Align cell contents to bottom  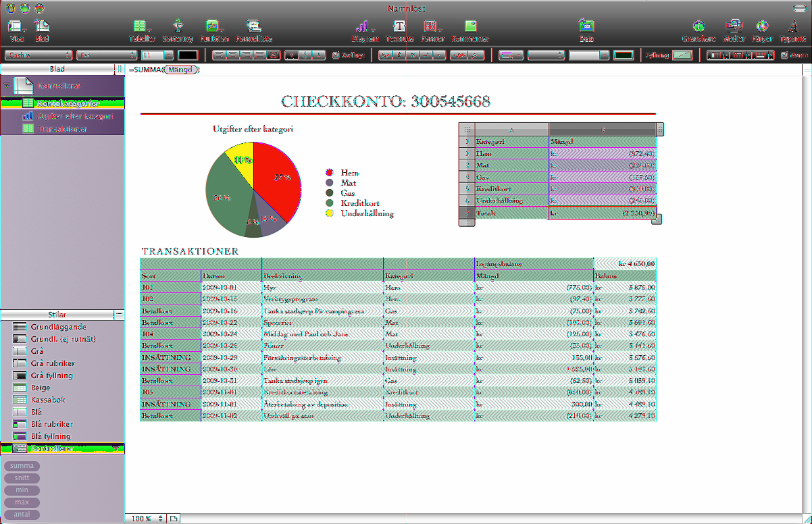pos(318,55)
